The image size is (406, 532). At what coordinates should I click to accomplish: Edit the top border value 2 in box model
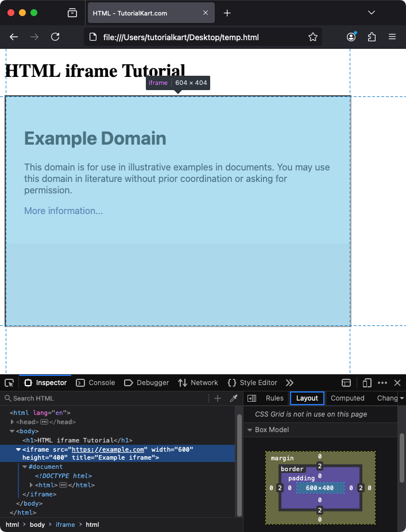pyautogui.click(x=319, y=466)
